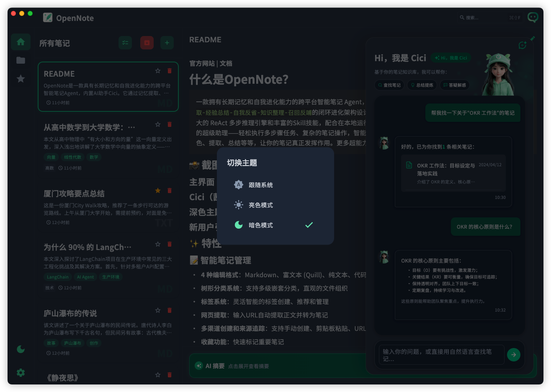Star the 从高中数学到大学数学 note
Viewport: 551px width, 392px height.
click(158, 124)
